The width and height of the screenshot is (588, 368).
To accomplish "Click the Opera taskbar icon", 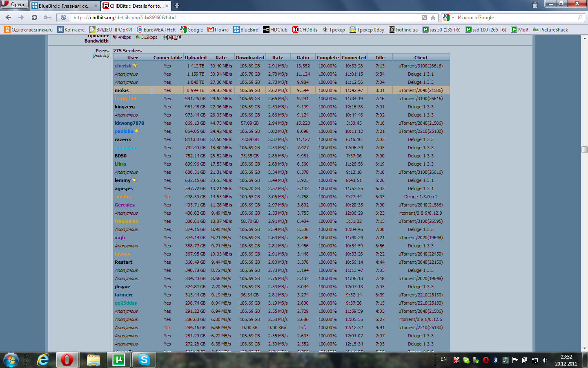I will point(67,360).
